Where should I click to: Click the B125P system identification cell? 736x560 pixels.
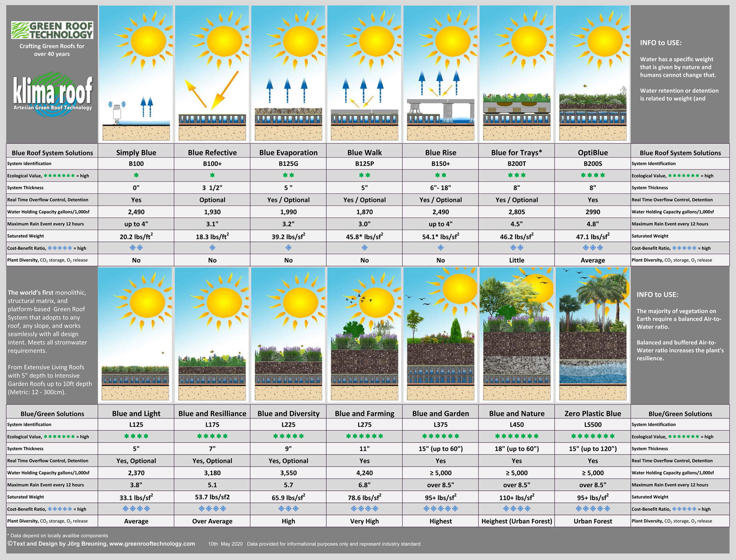click(x=365, y=164)
